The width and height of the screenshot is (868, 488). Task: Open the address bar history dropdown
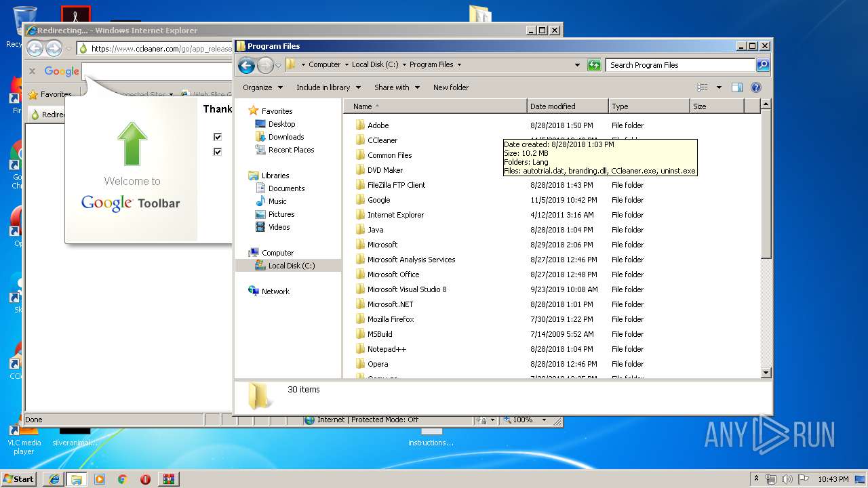[577, 65]
